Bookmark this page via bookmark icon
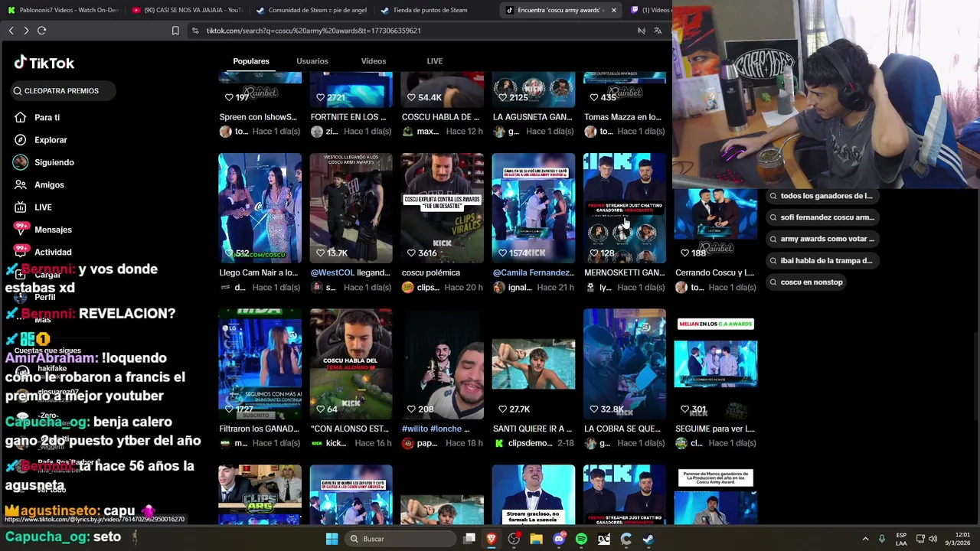 pyautogui.click(x=175, y=31)
